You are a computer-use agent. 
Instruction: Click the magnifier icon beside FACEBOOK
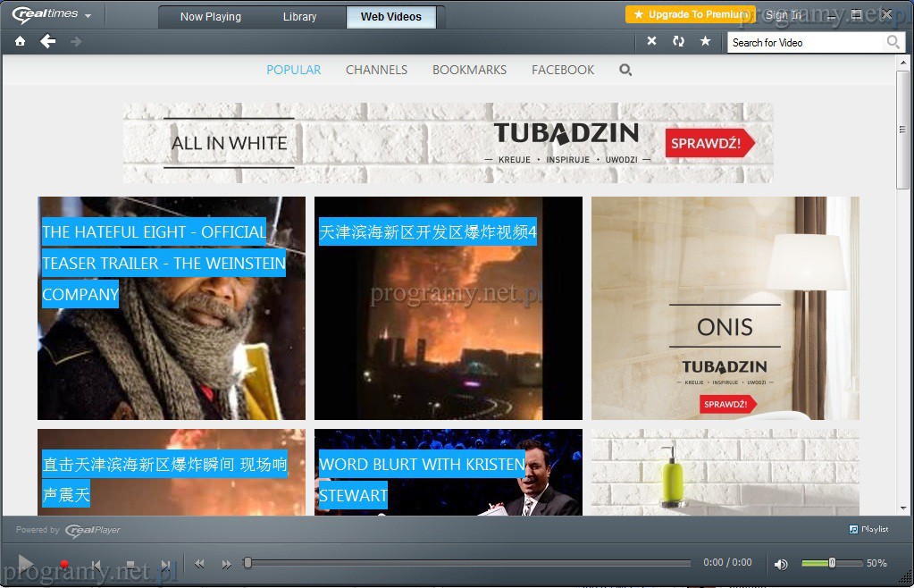625,70
